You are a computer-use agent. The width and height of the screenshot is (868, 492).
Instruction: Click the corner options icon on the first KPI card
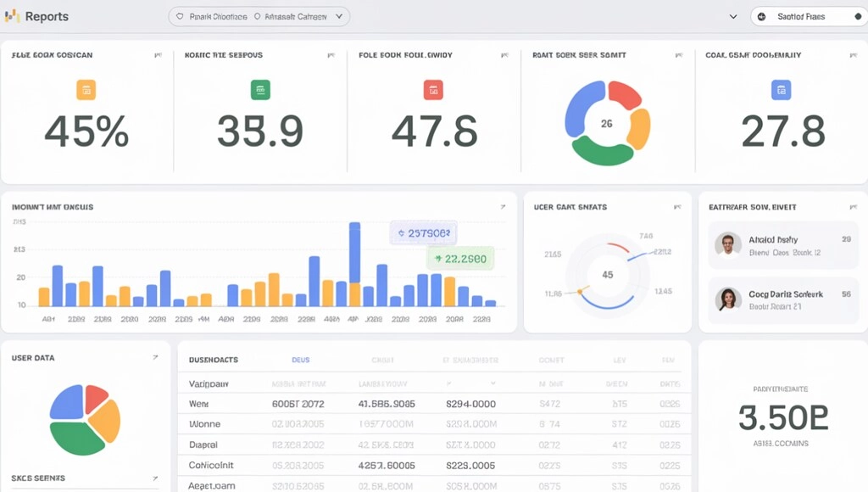point(159,53)
